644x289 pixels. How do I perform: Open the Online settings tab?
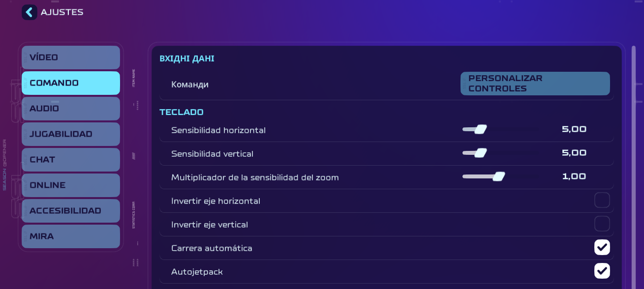coord(71,185)
